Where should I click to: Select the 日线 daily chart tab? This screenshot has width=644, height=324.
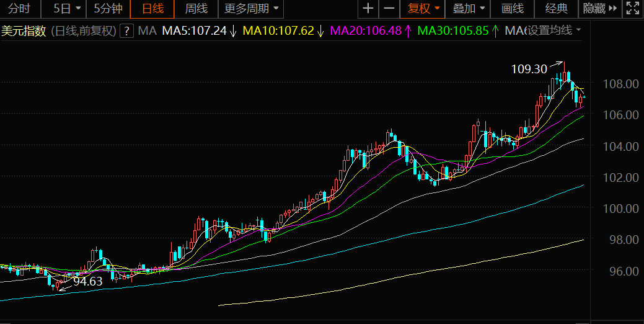(152, 9)
